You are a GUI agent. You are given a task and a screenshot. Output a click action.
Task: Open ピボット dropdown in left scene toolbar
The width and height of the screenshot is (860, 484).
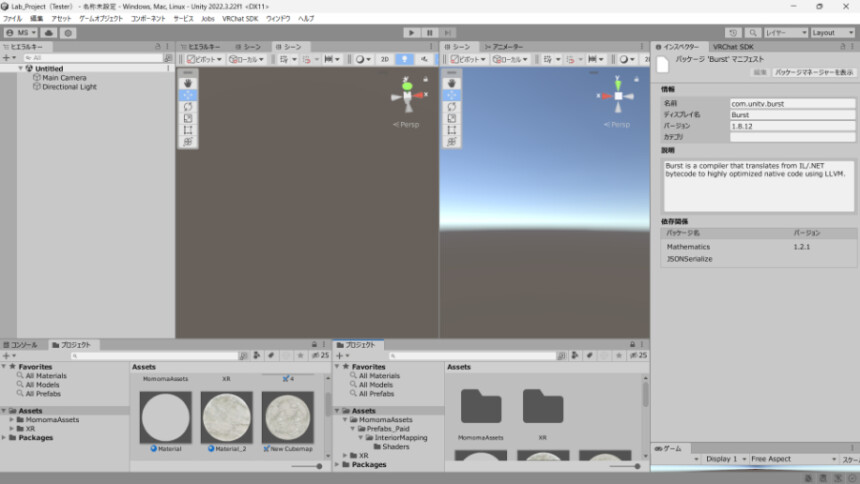point(204,59)
